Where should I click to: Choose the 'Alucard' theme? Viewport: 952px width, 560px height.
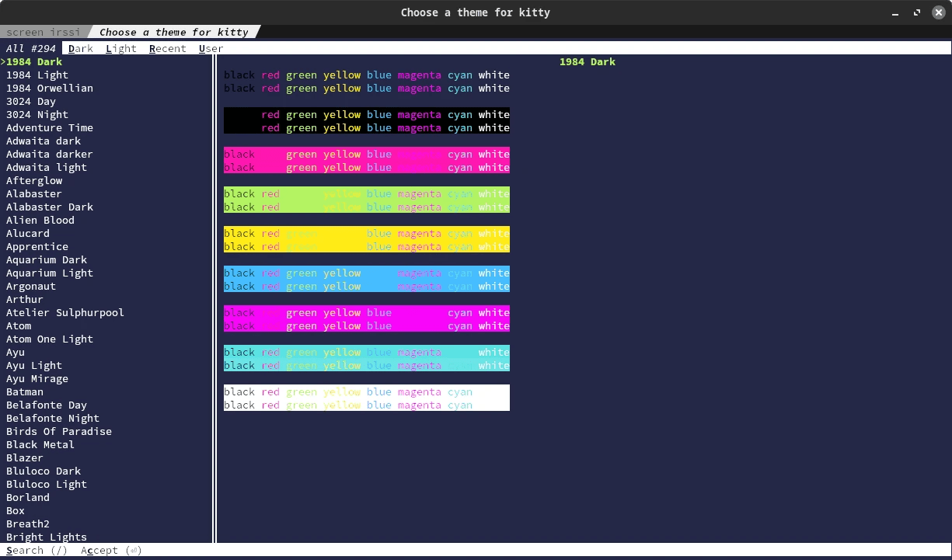pyautogui.click(x=28, y=233)
